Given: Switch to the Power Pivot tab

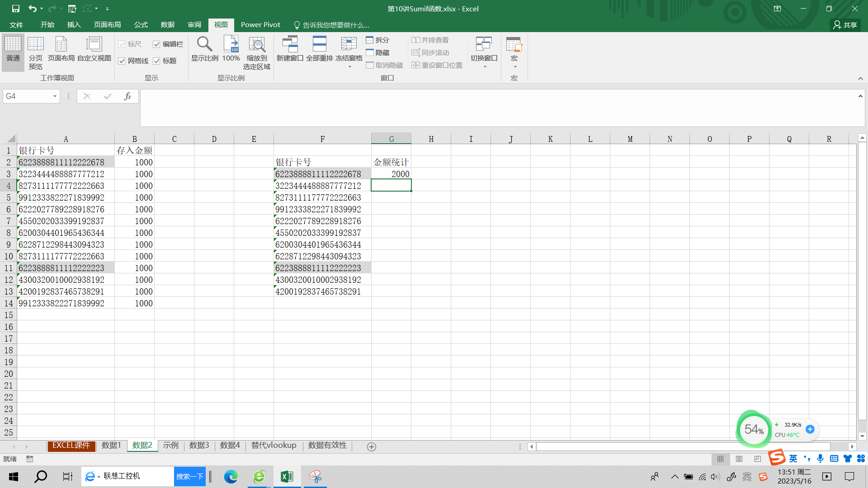Looking at the screenshot, I should click(x=260, y=25).
